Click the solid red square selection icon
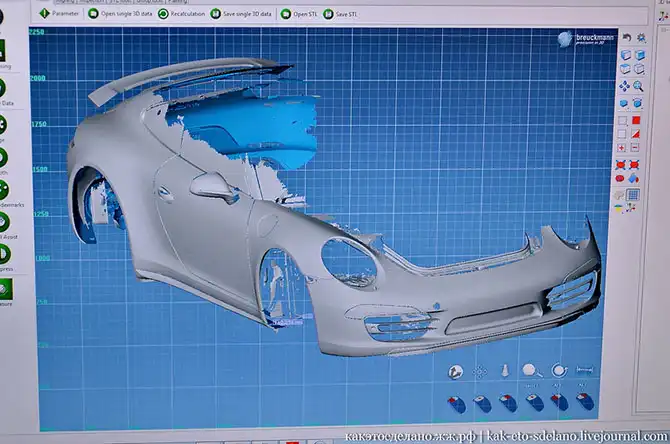This screenshot has width=670, height=444. tap(636, 120)
